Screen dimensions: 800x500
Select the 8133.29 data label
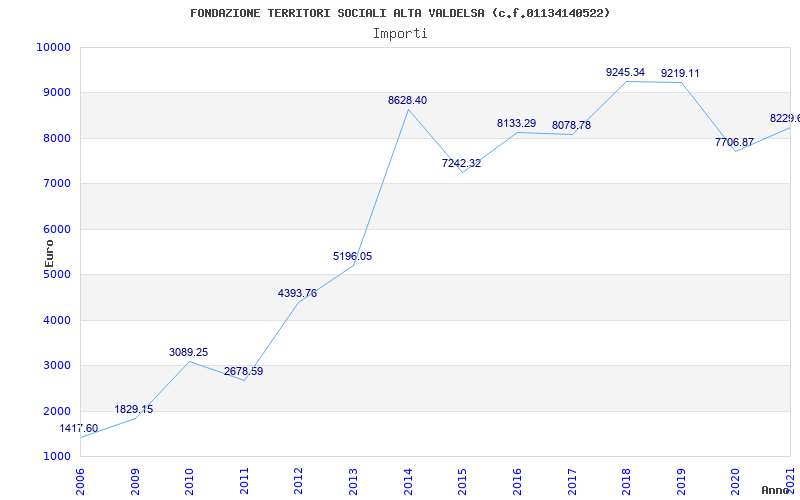click(516, 123)
